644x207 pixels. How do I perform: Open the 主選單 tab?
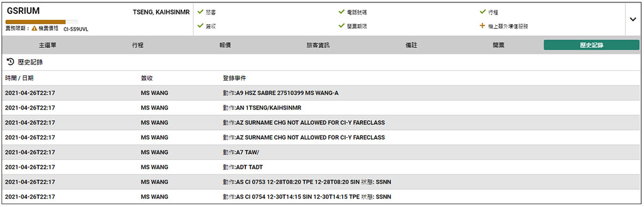(48, 45)
